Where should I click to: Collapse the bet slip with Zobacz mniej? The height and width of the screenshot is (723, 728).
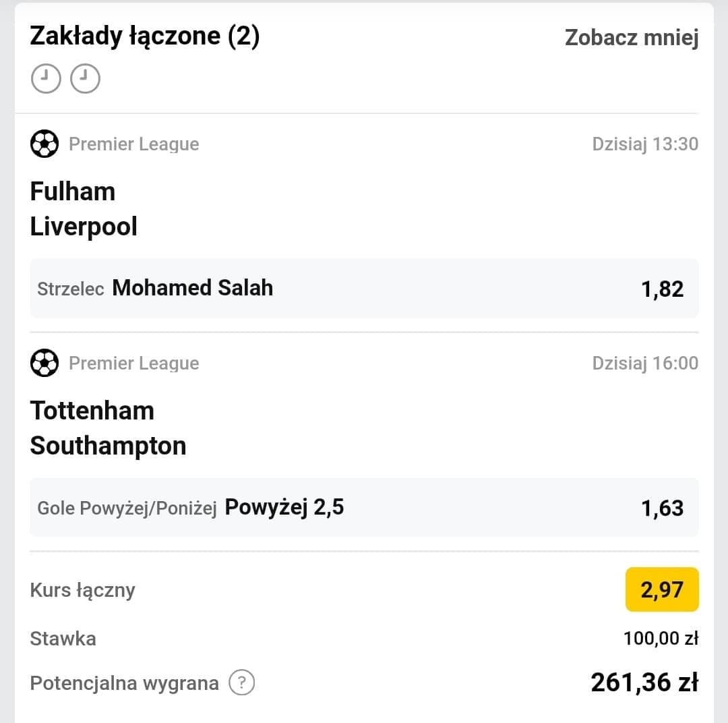tap(631, 38)
